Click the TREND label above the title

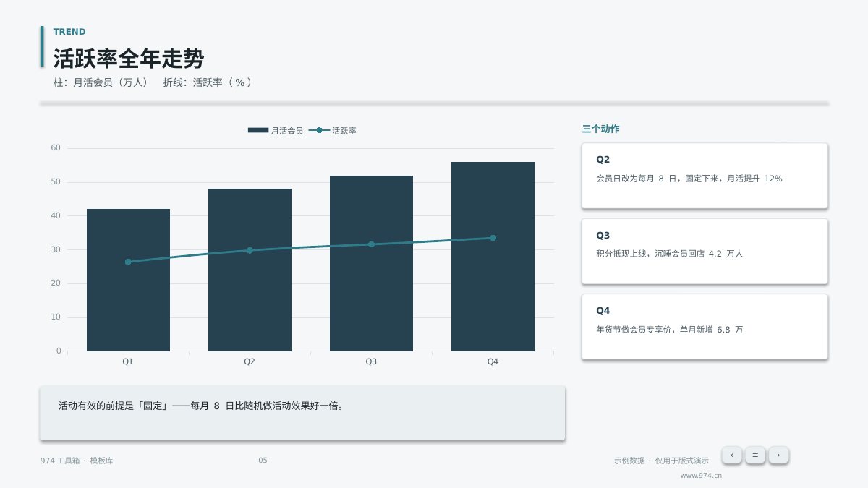click(x=69, y=32)
